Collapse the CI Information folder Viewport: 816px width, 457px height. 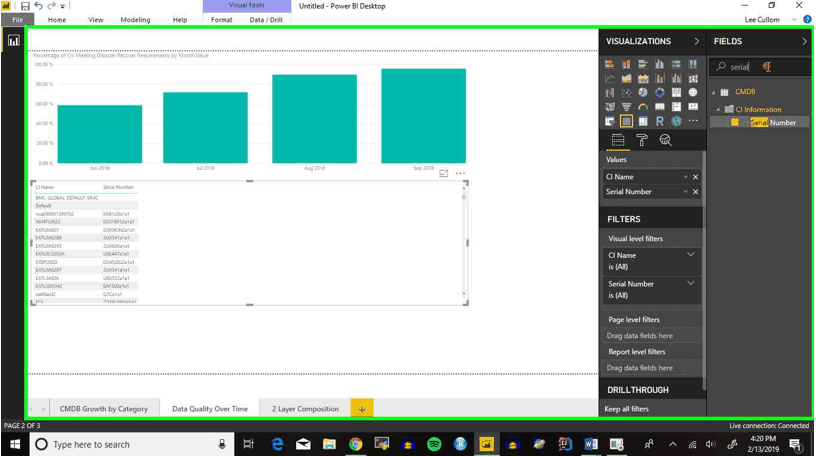[718, 110]
